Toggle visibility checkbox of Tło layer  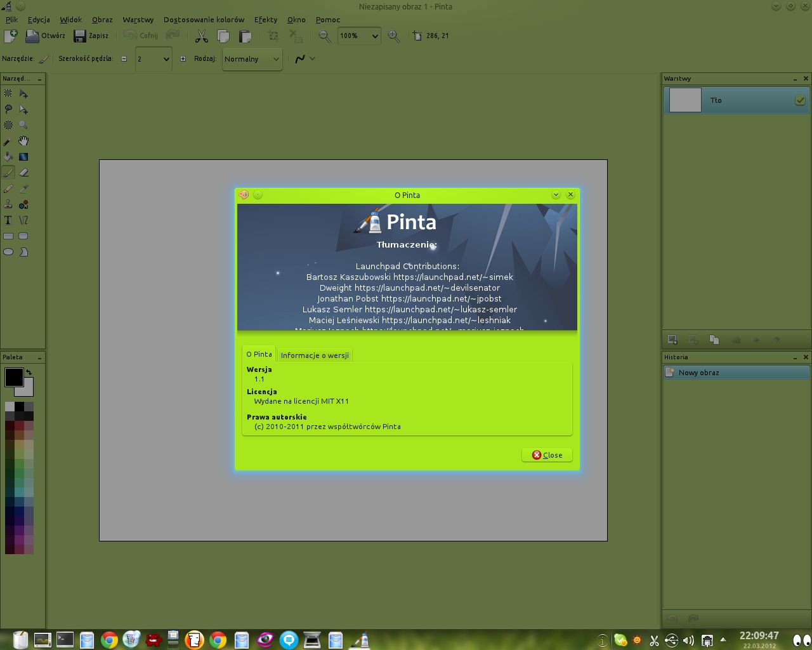click(x=800, y=100)
